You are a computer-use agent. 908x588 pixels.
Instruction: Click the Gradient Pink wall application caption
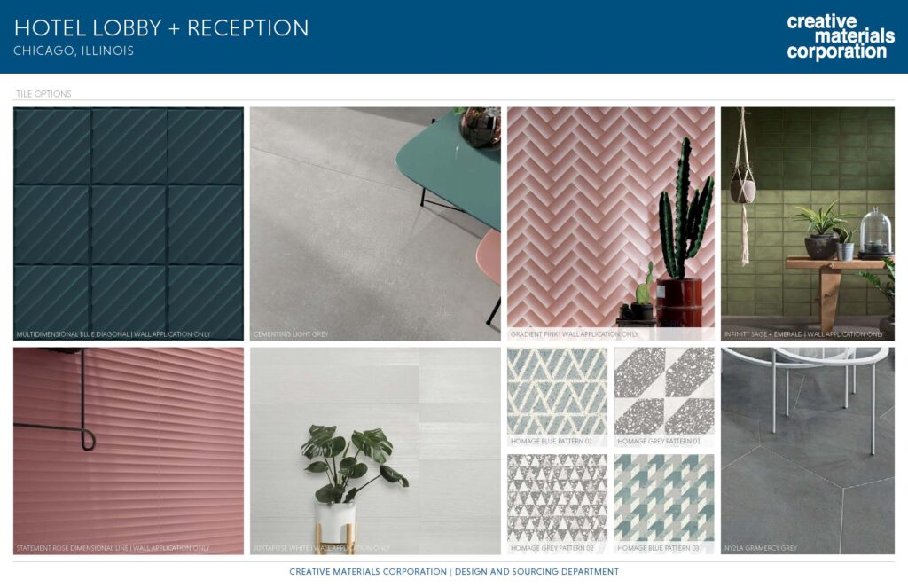(575, 334)
